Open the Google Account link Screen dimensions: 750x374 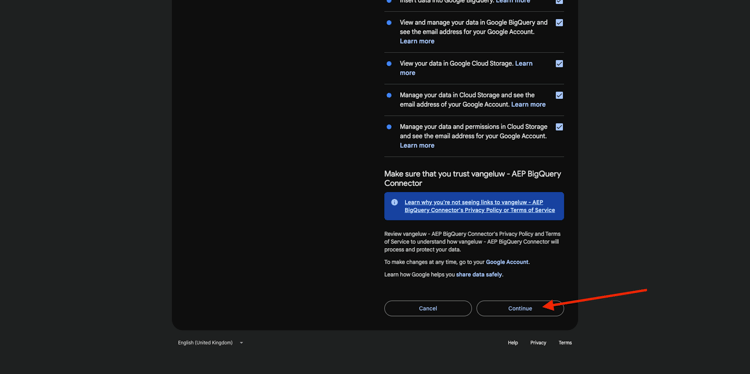coord(507,262)
